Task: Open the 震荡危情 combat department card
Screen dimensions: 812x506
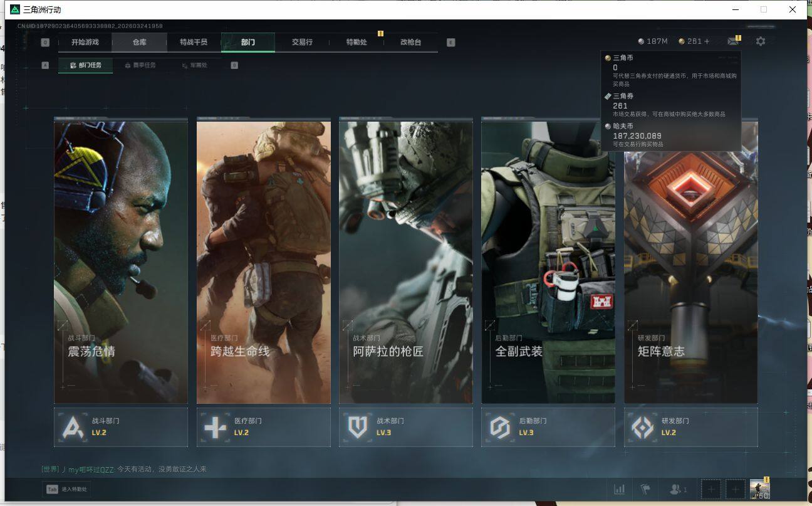Action: click(121, 262)
